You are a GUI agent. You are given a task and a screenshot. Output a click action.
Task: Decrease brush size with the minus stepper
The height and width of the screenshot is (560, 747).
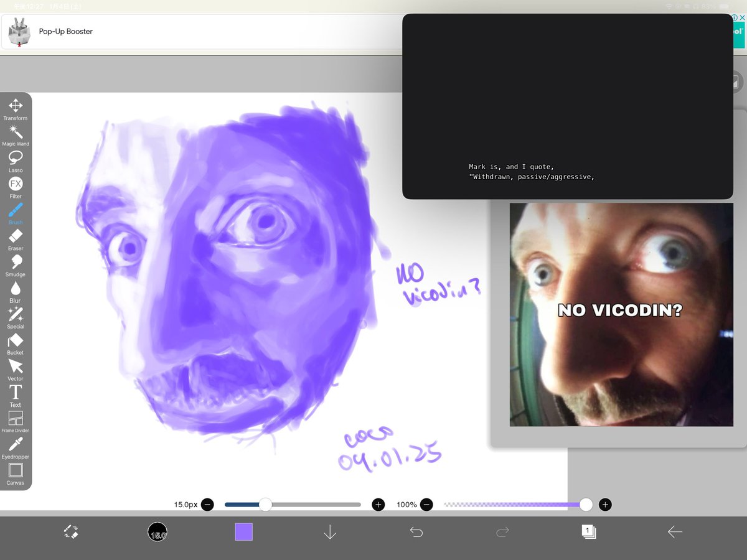[x=208, y=505]
